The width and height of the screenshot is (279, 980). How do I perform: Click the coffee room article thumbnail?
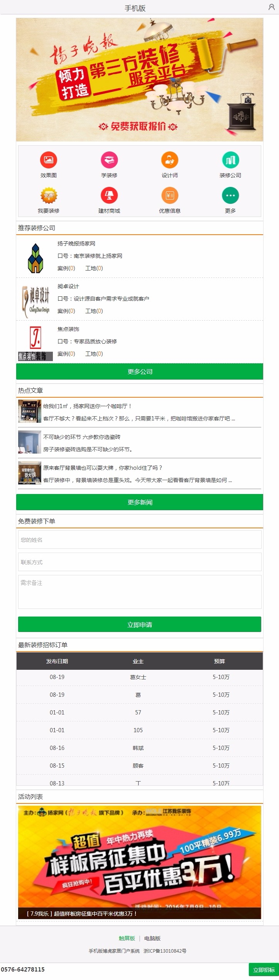click(30, 411)
